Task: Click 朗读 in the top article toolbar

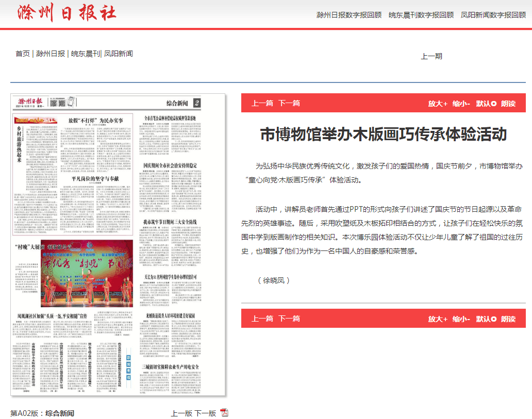Action: click(508, 103)
